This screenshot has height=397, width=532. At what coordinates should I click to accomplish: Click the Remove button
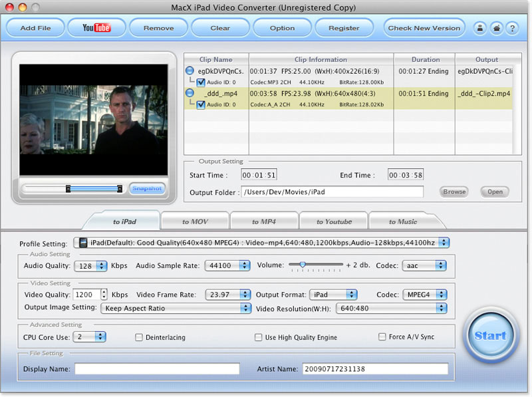(158, 28)
